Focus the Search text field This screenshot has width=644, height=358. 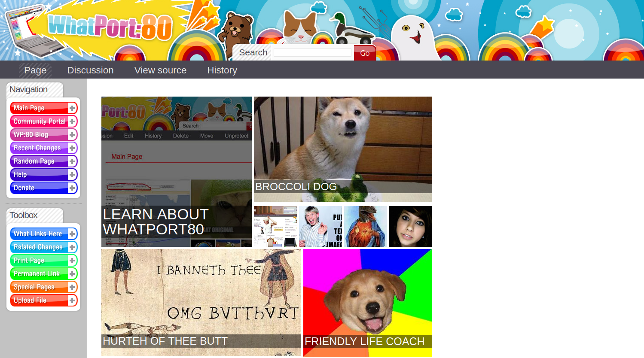(312, 53)
